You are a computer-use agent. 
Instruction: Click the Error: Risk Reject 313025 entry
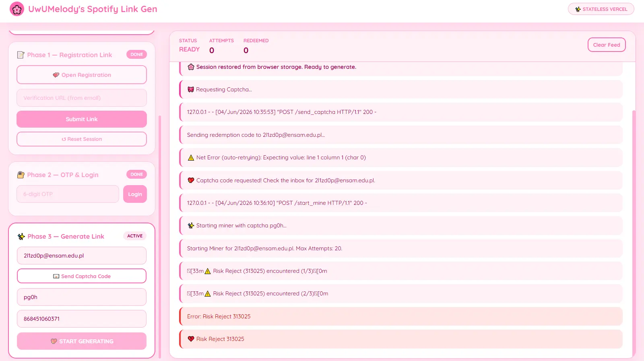tap(401, 316)
